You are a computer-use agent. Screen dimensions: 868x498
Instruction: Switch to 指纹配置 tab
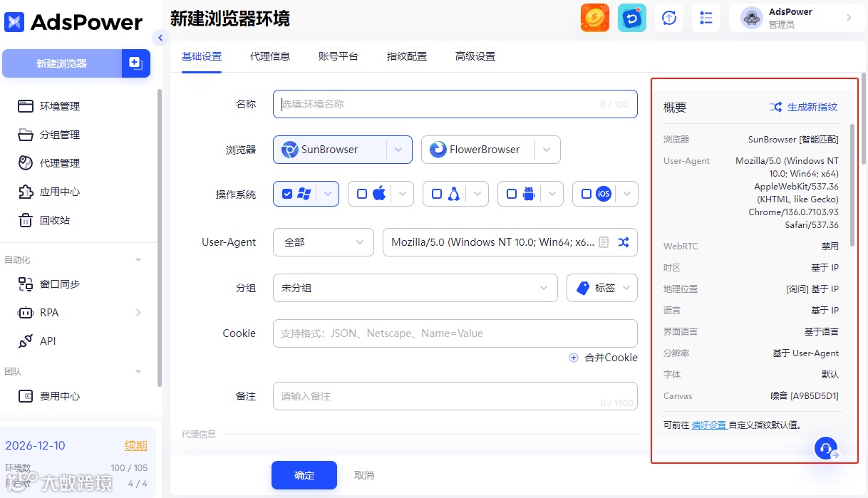point(407,56)
